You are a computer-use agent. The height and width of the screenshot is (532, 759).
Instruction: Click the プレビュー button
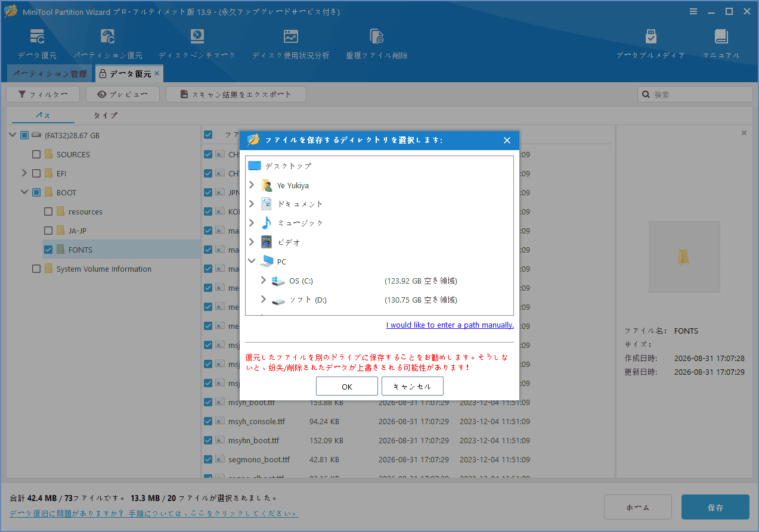click(123, 94)
